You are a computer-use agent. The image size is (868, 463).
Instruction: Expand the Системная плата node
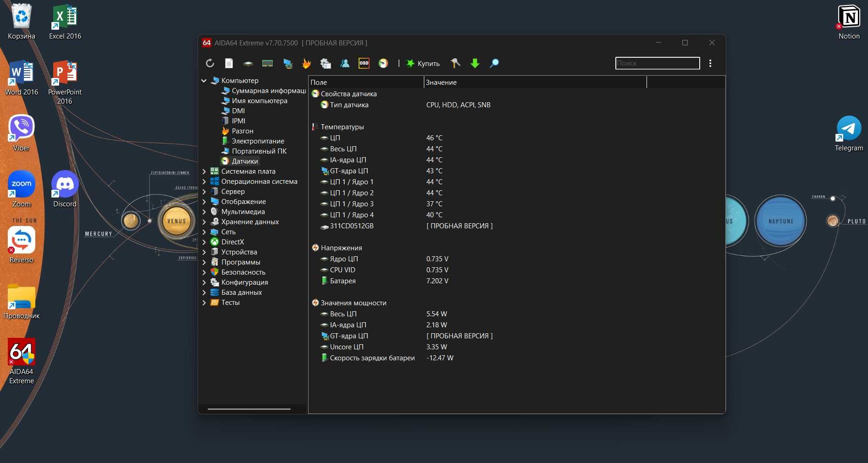[x=204, y=171]
